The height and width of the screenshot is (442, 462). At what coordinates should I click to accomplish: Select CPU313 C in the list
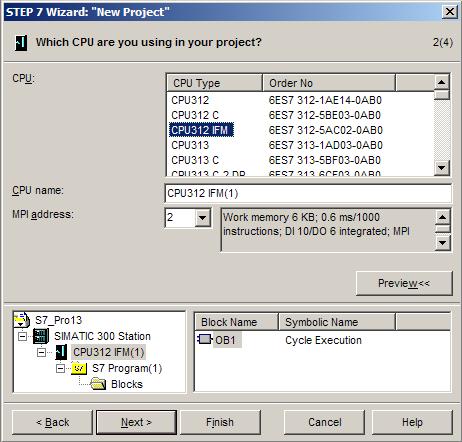[195, 160]
